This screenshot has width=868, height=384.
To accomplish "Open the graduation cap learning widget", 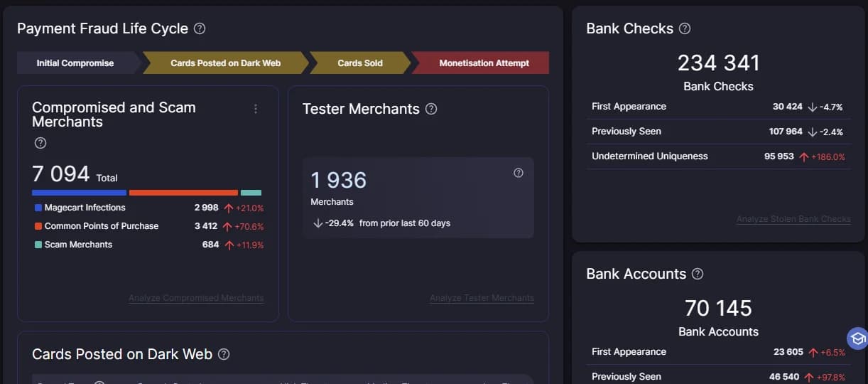I will pos(857,338).
